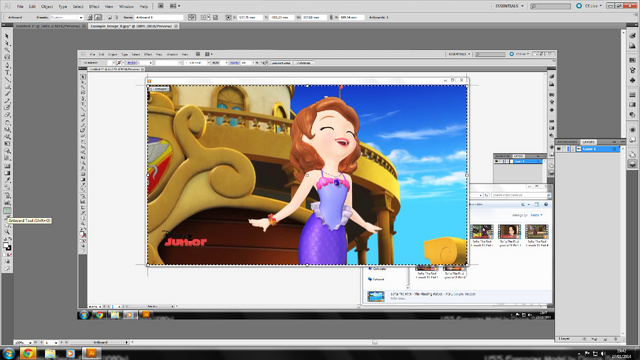Select the Direct Selection tool

pos(7,43)
